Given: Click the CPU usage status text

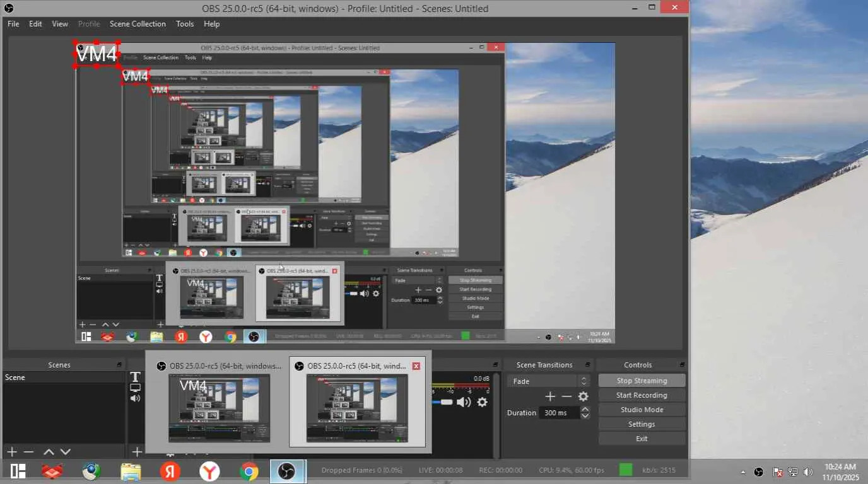Looking at the screenshot, I should tap(572, 470).
